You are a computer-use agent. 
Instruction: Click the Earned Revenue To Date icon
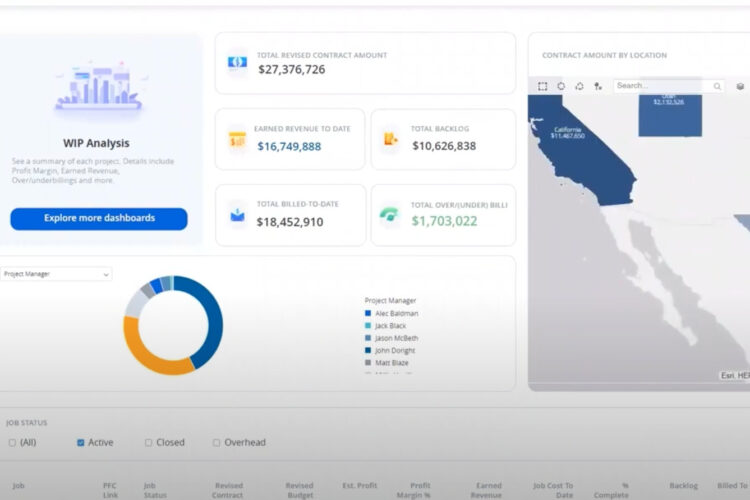click(x=237, y=139)
